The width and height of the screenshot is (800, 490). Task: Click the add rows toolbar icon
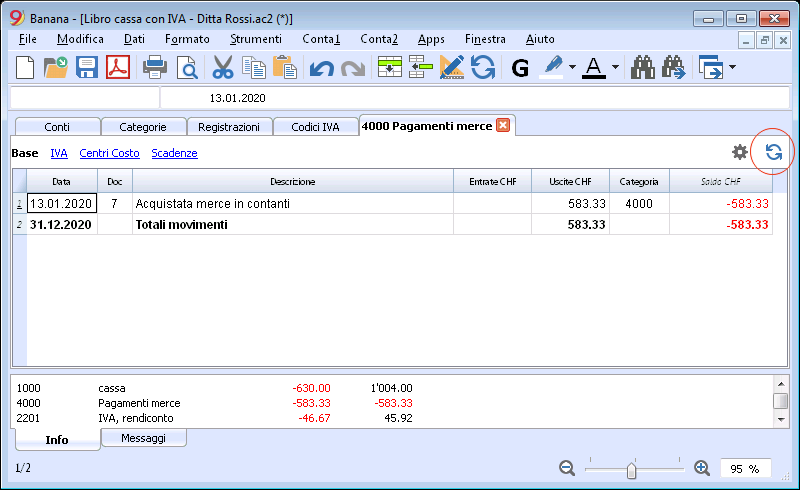point(390,67)
